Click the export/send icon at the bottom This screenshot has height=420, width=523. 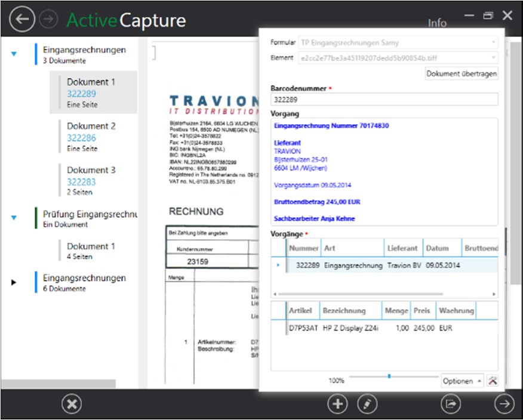[451, 404]
